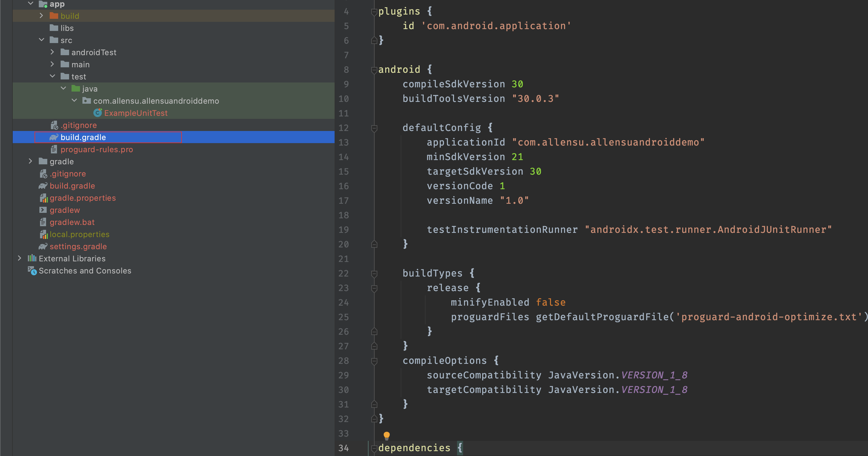Expand the root gradle folder
This screenshot has width=868, height=456.
[30, 161]
